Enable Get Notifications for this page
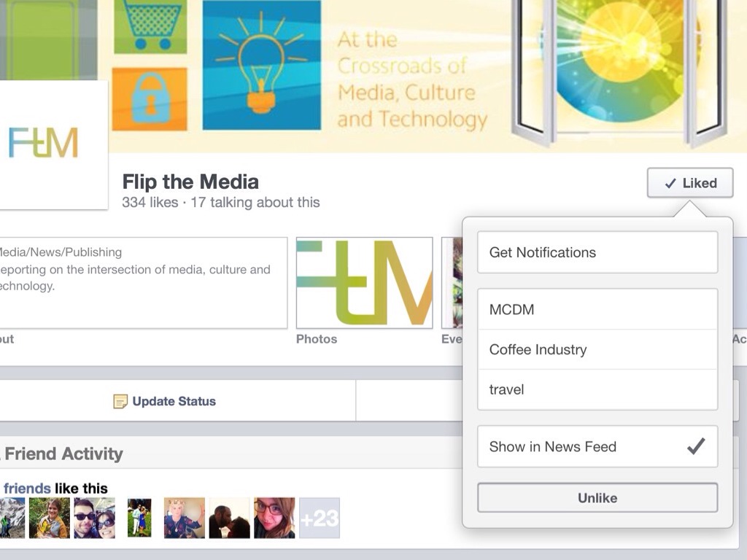The width and height of the screenshot is (747, 560). point(597,252)
